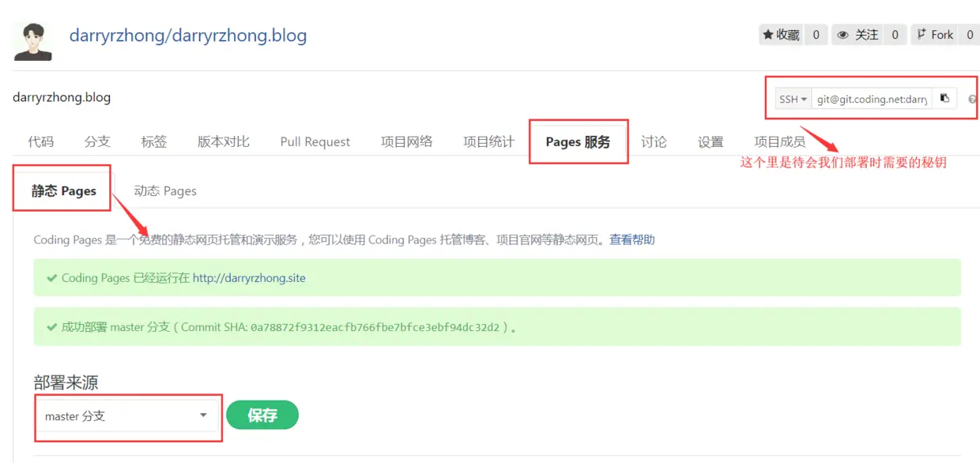
Task: Open the 讨论 tab
Action: (x=654, y=141)
